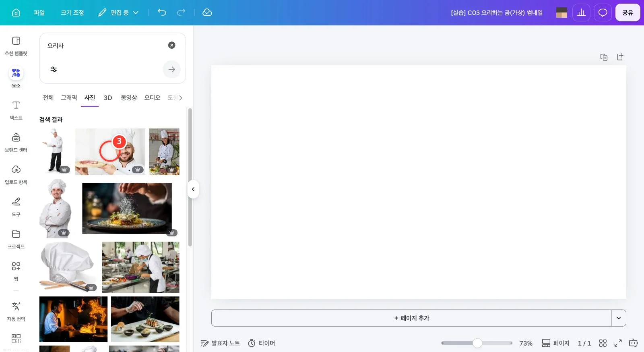
Task: Adjust the zoom slider handle
Action: point(477,343)
